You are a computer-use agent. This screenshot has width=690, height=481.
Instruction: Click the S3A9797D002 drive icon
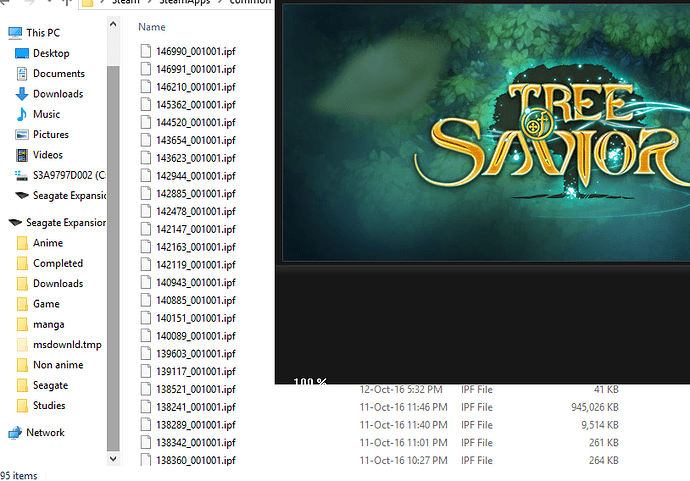[22, 175]
